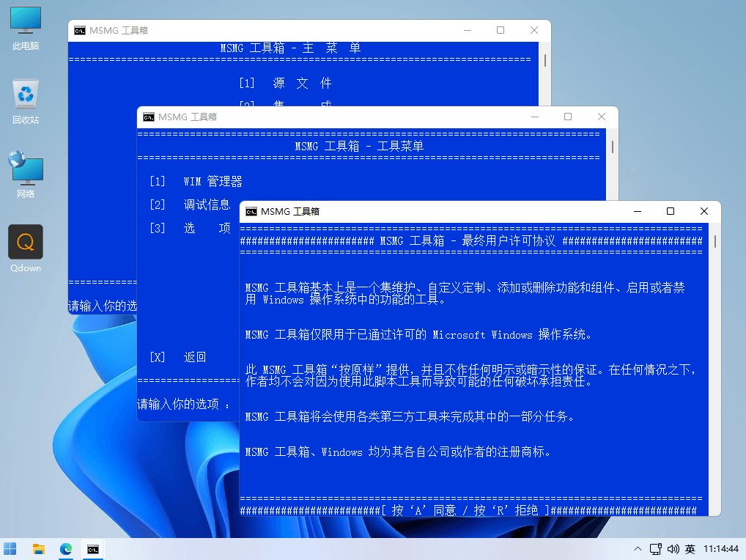The image size is (746, 560).
Task: Open the 此电脑 desktop icon
Action: [x=25, y=28]
